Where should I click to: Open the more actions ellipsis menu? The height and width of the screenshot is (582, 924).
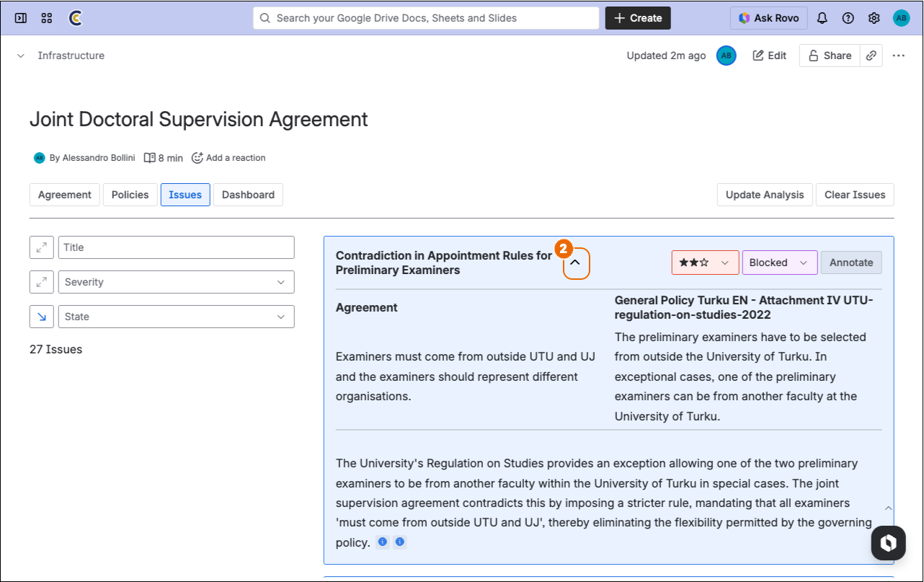pyautogui.click(x=898, y=56)
